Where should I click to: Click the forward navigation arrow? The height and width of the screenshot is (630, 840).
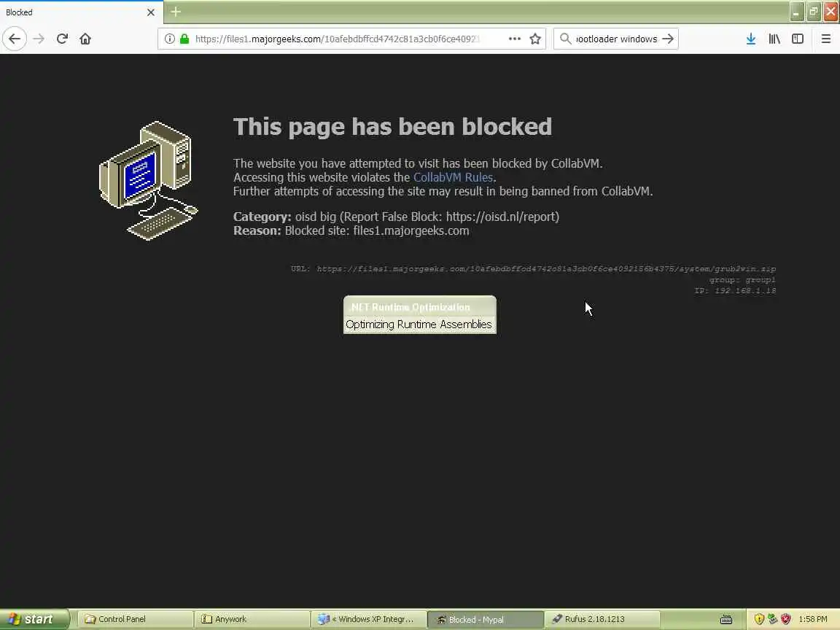point(39,39)
